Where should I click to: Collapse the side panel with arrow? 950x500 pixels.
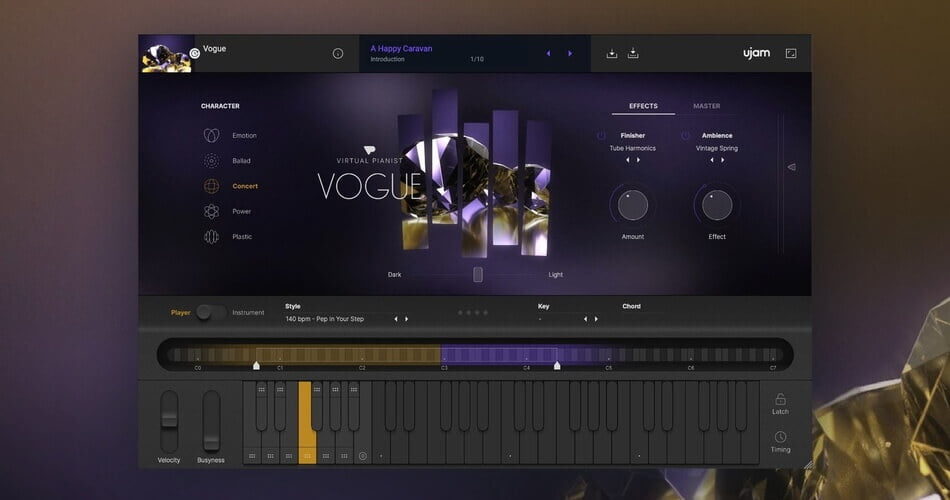pos(791,167)
